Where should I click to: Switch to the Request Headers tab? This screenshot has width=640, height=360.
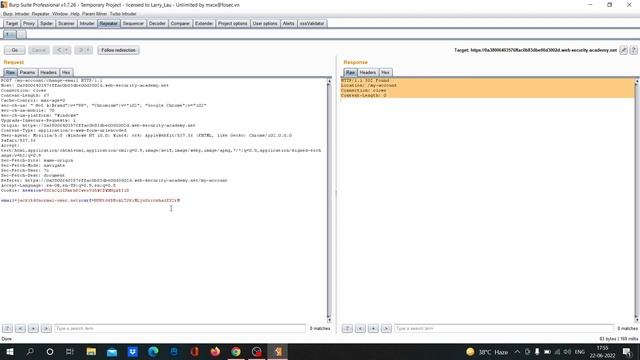[x=48, y=72]
